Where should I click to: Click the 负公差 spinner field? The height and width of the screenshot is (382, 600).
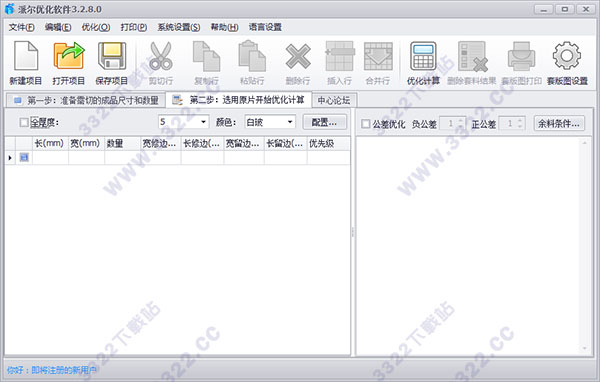tap(452, 123)
